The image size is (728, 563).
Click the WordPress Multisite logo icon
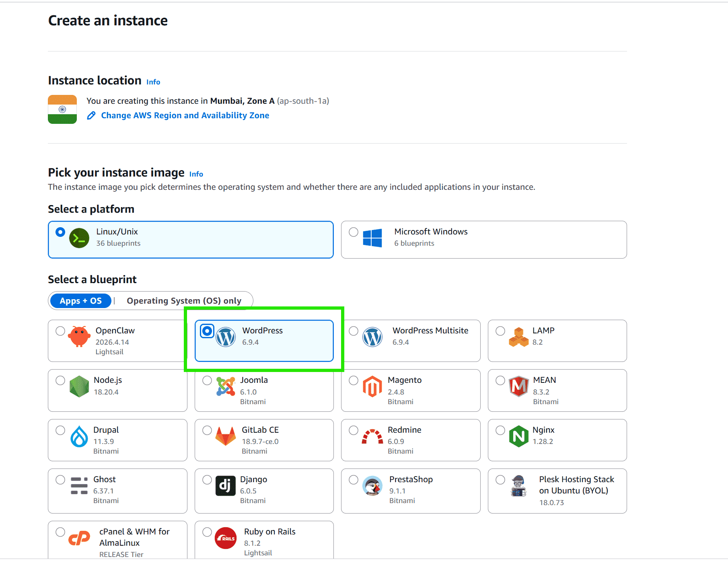click(x=372, y=337)
